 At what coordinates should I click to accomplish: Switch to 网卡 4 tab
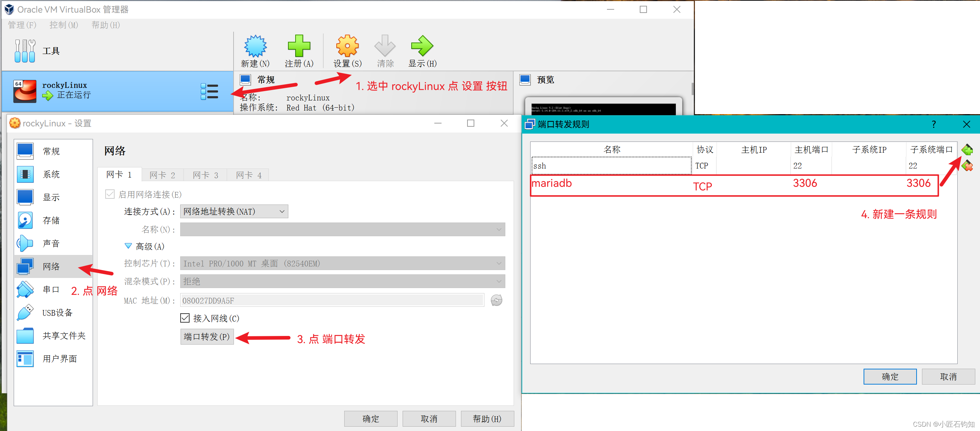[x=249, y=175]
